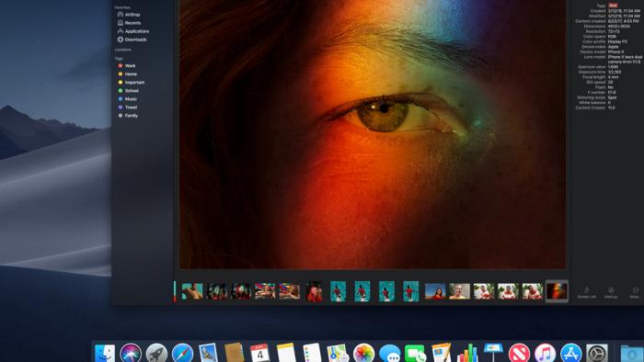Open System Preferences gear in Dock
This screenshot has width=644, height=362.
(x=597, y=354)
